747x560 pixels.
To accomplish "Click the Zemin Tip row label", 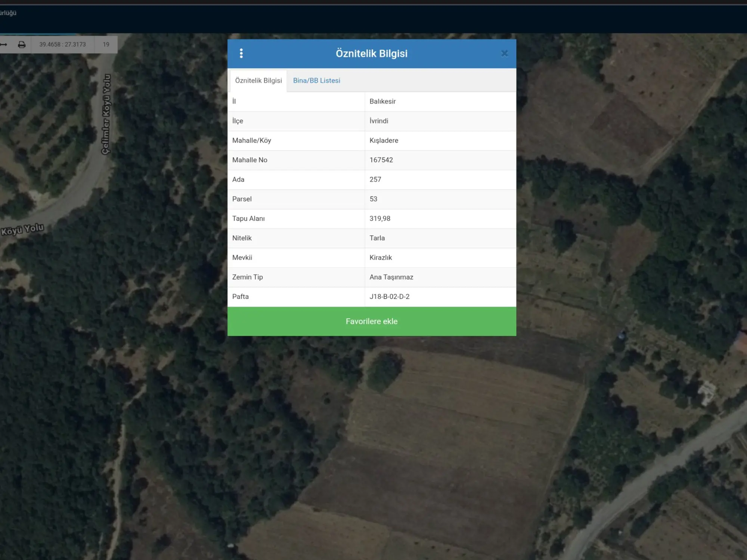I will point(248,277).
